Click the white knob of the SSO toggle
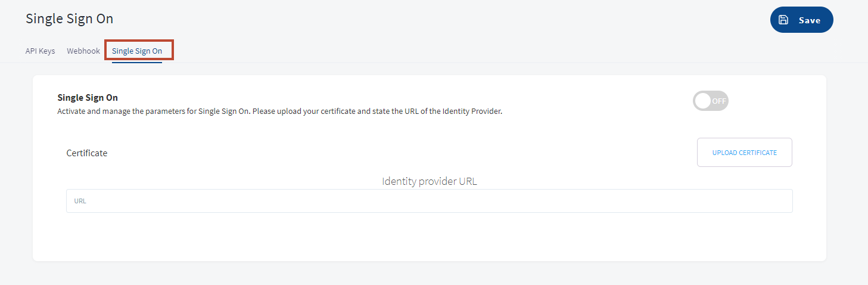Screen dimensions: 868x285 (703, 101)
